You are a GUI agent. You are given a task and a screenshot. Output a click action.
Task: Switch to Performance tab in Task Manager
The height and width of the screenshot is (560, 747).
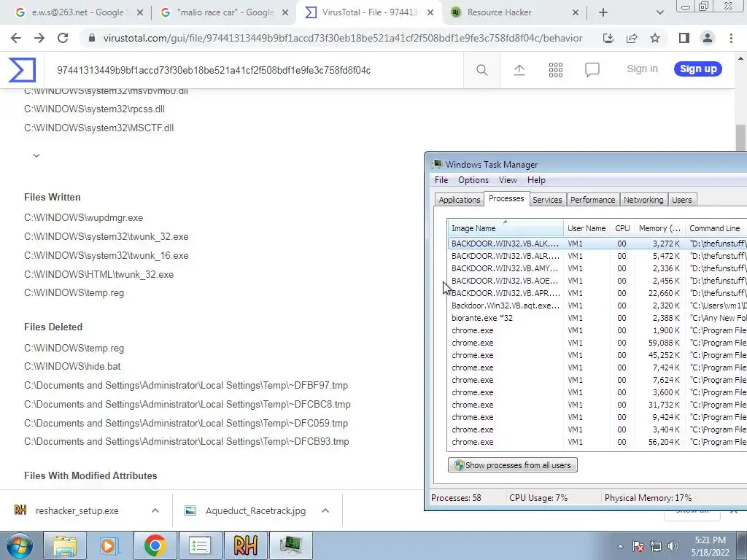pyautogui.click(x=592, y=200)
